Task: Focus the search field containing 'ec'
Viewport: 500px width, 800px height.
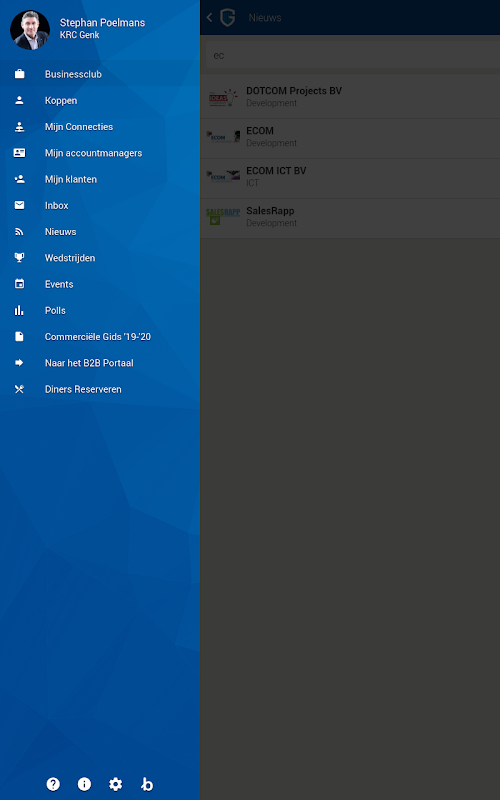Action: [x=353, y=55]
